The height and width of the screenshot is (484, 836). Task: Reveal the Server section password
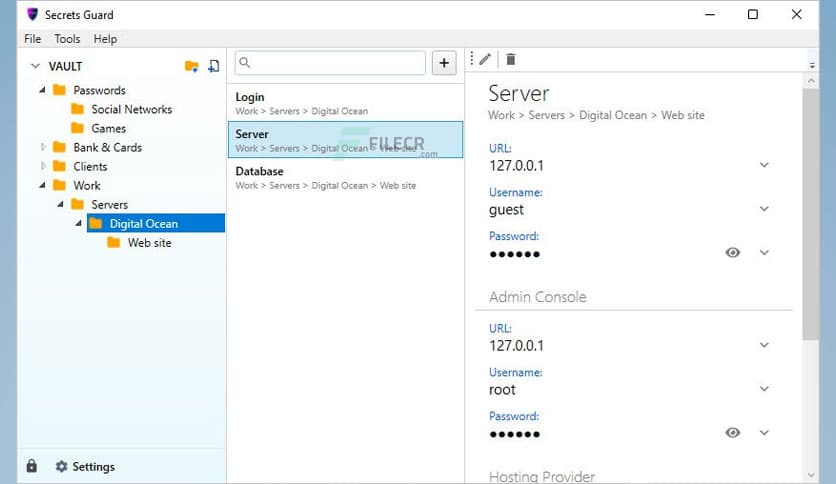[x=733, y=253]
